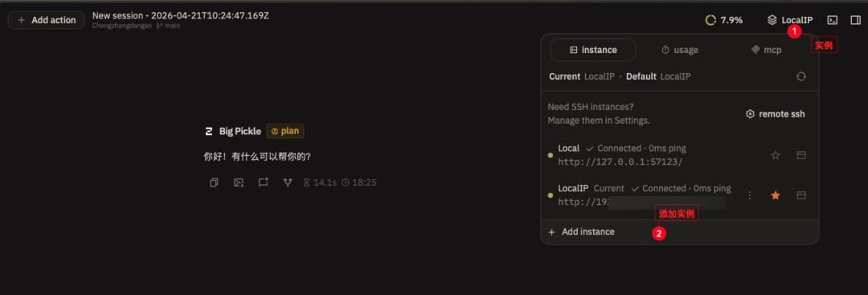The height and width of the screenshot is (295, 868).
Task: Copy the assistant message
Action: [214, 182]
